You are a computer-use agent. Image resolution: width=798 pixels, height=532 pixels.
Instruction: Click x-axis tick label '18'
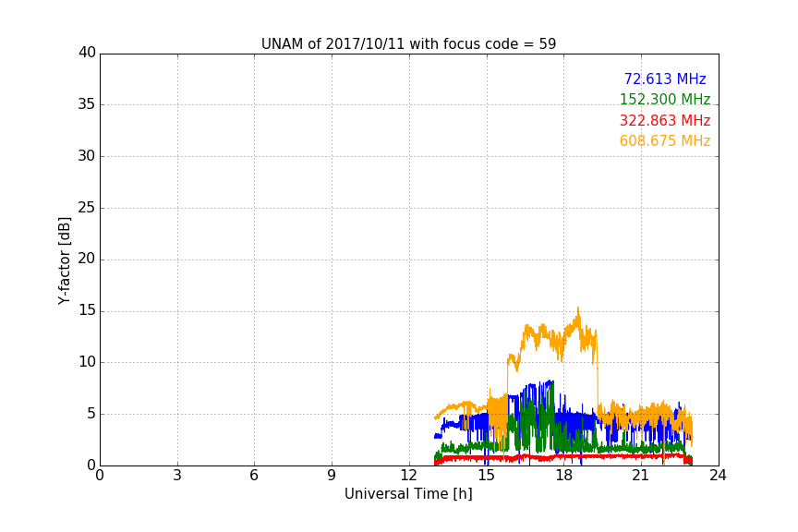(563, 476)
